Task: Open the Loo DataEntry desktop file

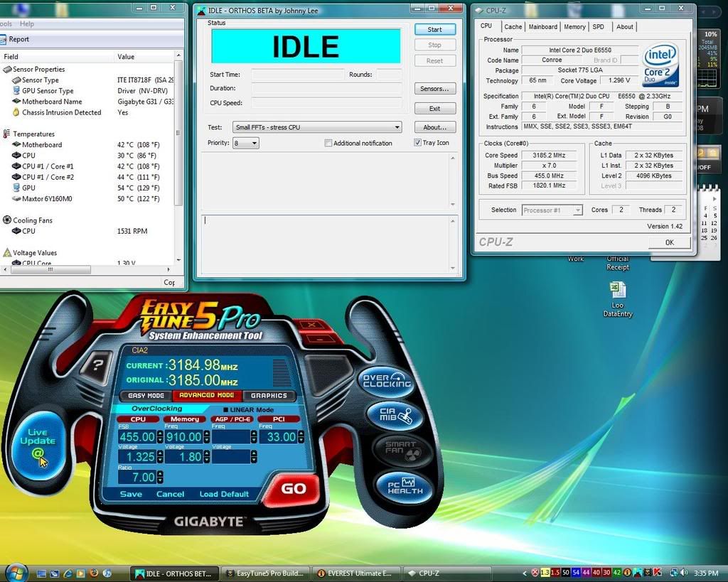Action: 617,290
